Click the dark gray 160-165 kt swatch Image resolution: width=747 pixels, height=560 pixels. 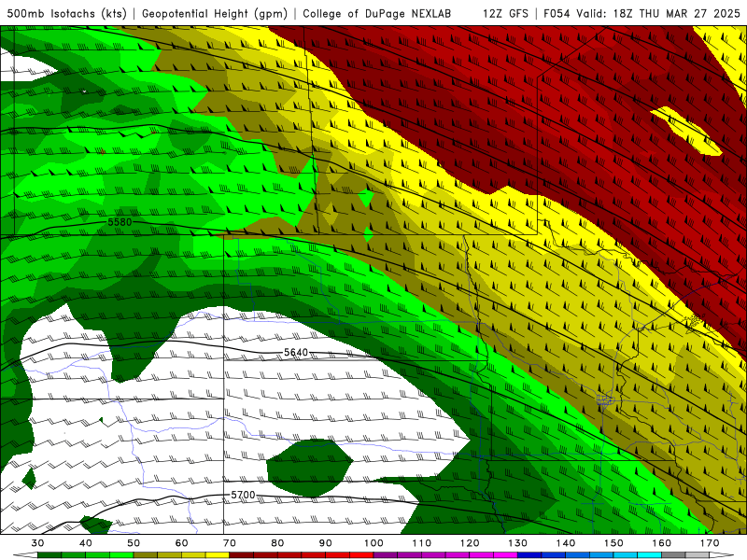click(673, 555)
